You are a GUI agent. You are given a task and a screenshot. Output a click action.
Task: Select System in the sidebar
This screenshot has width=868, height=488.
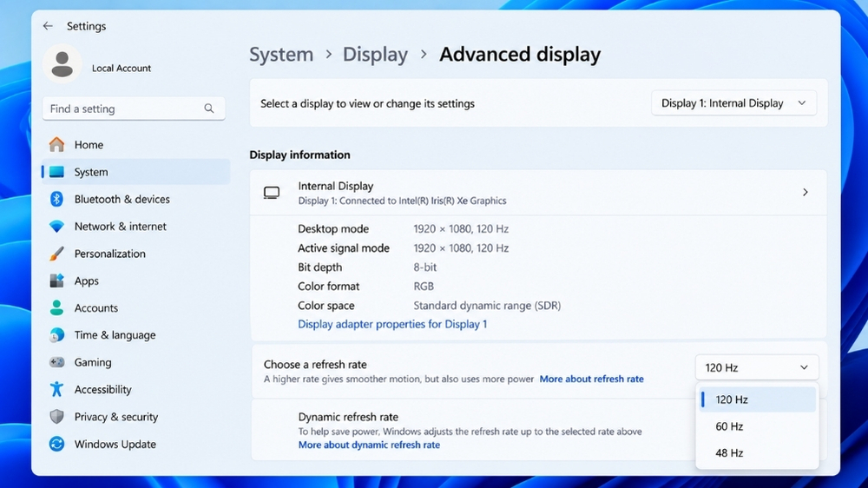click(135, 172)
